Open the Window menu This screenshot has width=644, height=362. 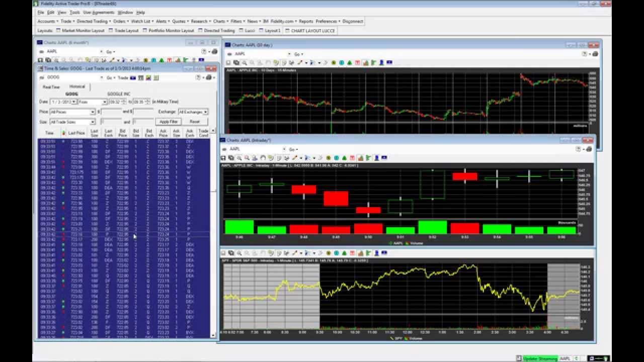[x=125, y=12]
